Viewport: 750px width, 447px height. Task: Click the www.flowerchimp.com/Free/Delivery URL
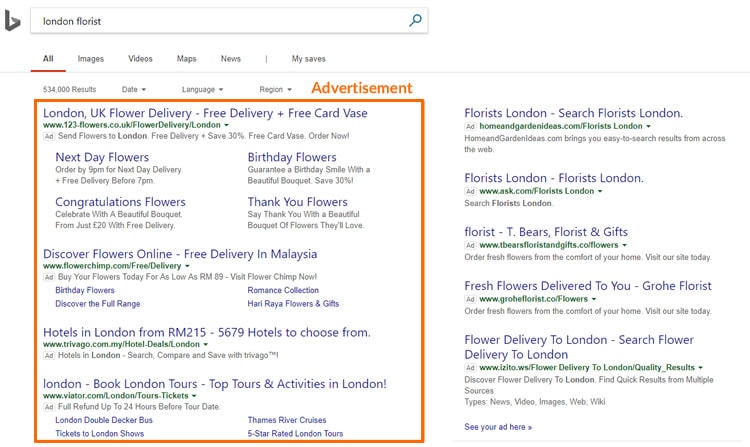pos(112,266)
